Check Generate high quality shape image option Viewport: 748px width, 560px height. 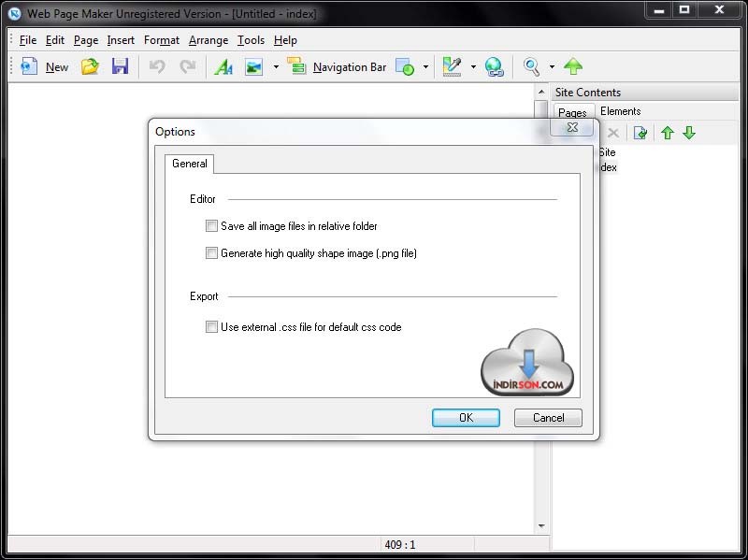click(x=211, y=252)
